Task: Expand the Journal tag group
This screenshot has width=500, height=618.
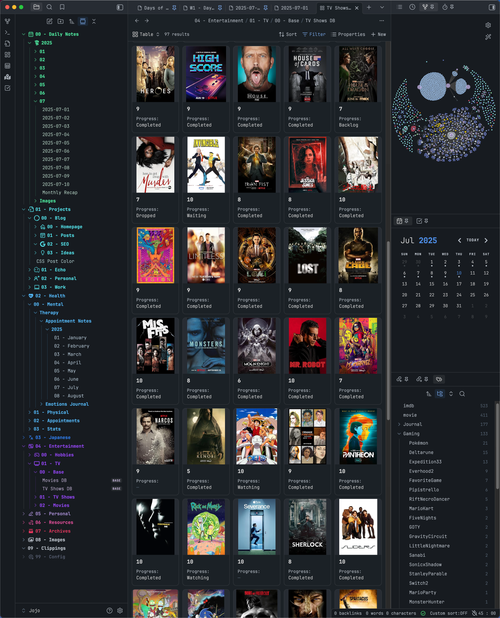Action: coord(399,424)
